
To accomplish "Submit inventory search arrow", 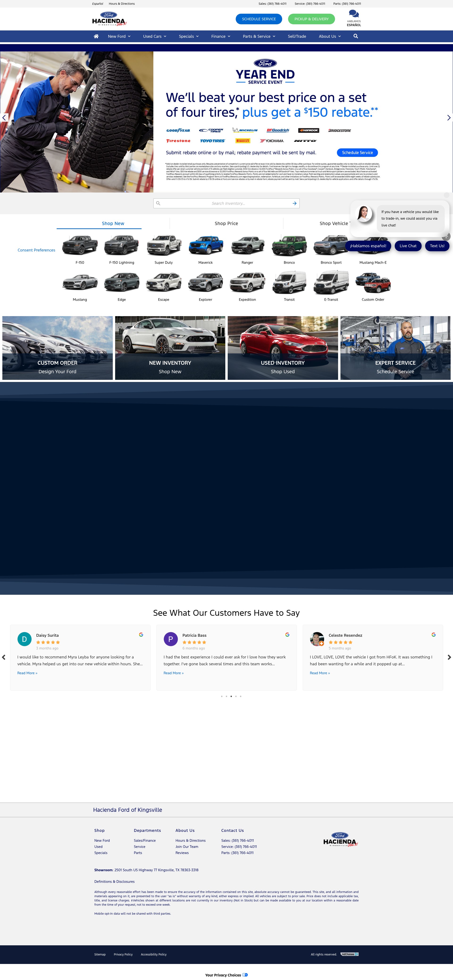I will (294, 204).
